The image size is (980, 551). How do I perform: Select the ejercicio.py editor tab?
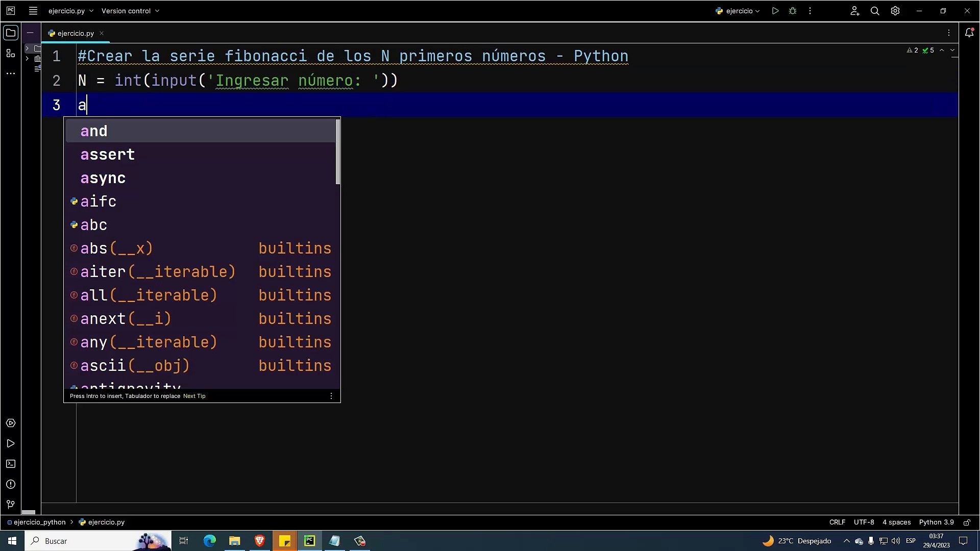tap(75, 33)
